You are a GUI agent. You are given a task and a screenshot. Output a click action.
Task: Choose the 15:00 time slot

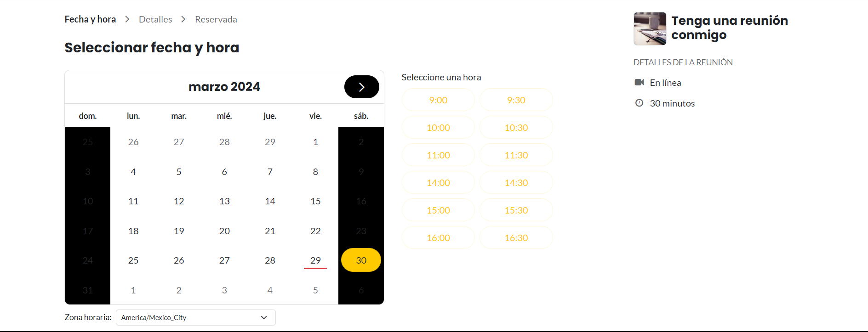tap(438, 210)
